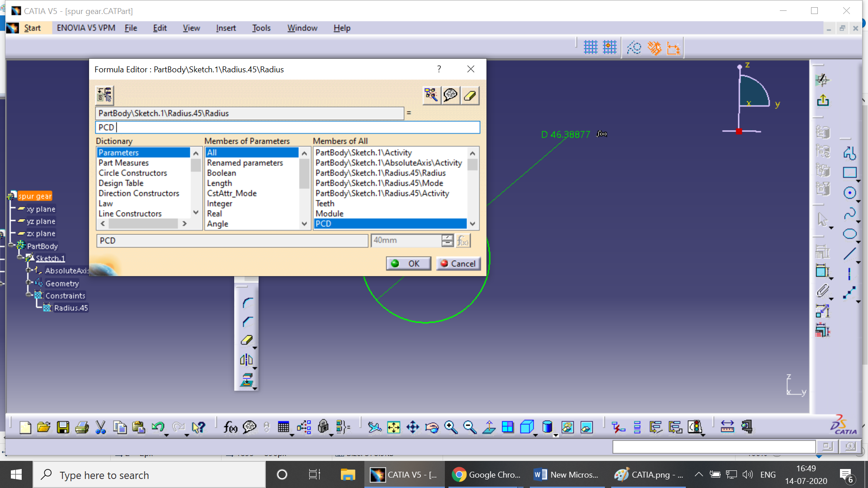Select the Circle sketch tool
This screenshot has width=868, height=488.
click(849, 193)
